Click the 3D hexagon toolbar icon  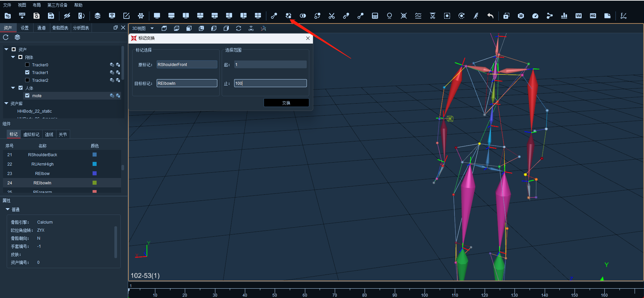point(521,16)
